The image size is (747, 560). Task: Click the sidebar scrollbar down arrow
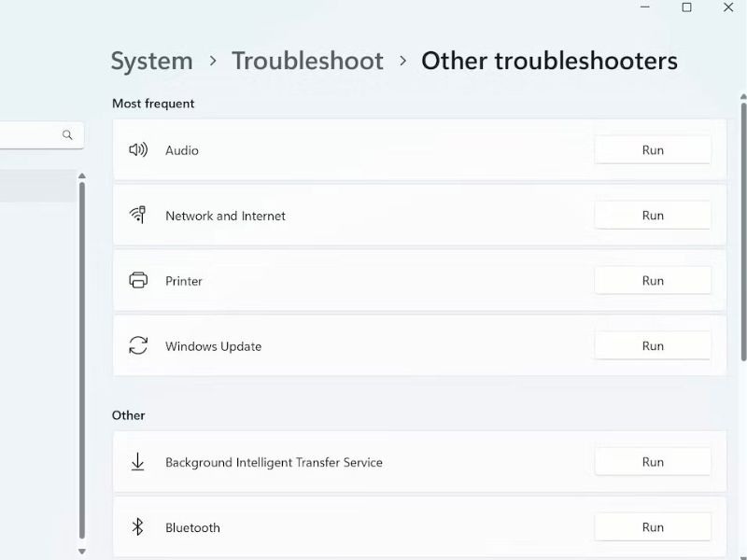[x=82, y=552]
